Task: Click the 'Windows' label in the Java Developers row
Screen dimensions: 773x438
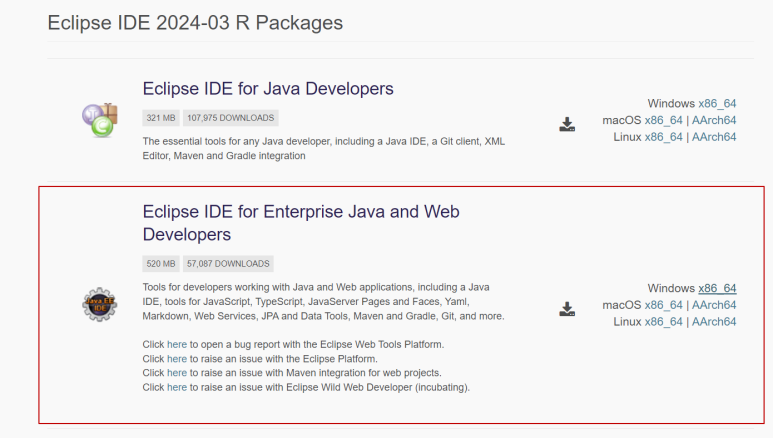Action: [671, 104]
